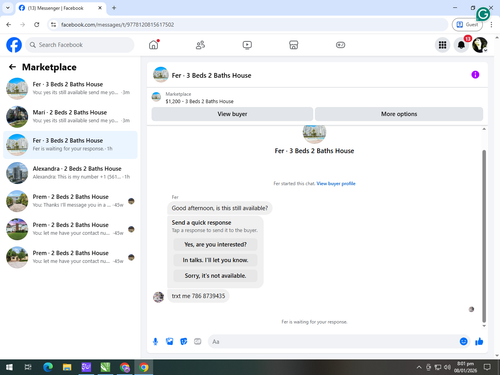This screenshot has width=500, height=375.
Task: Pick a GIF from the GIF icon
Action: 198,341
